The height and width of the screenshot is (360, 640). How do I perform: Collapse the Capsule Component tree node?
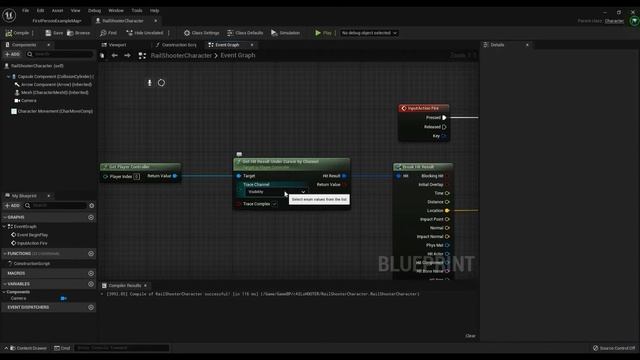8,77
